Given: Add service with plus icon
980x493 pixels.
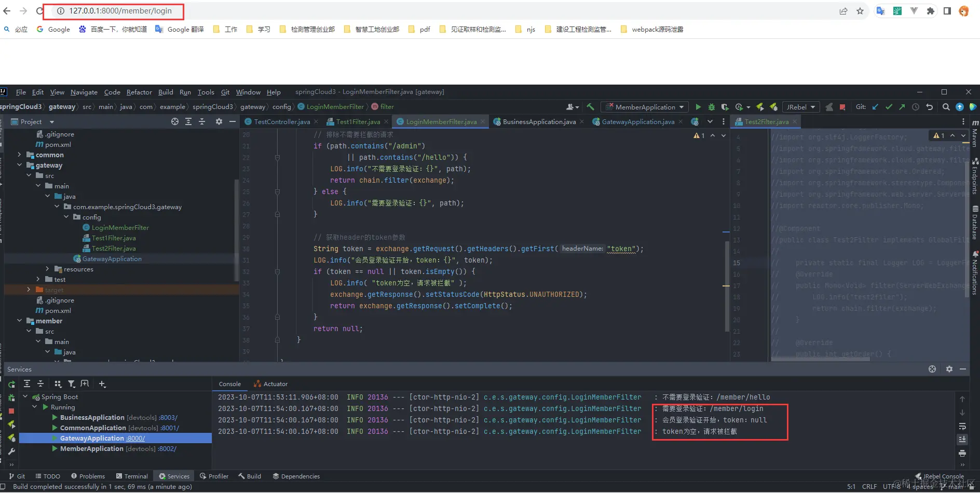Looking at the screenshot, I should [x=102, y=384].
